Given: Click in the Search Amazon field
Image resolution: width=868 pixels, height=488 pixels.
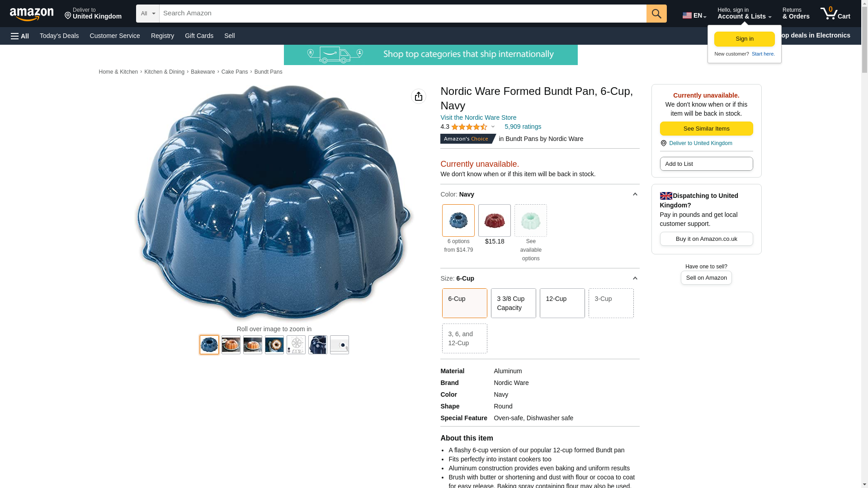Looking at the screenshot, I should coord(402,14).
